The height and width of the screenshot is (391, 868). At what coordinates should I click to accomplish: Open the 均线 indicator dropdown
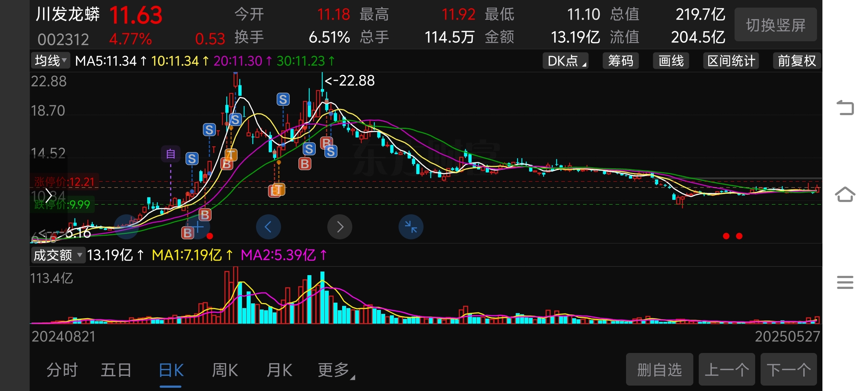[x=50, y=60]
